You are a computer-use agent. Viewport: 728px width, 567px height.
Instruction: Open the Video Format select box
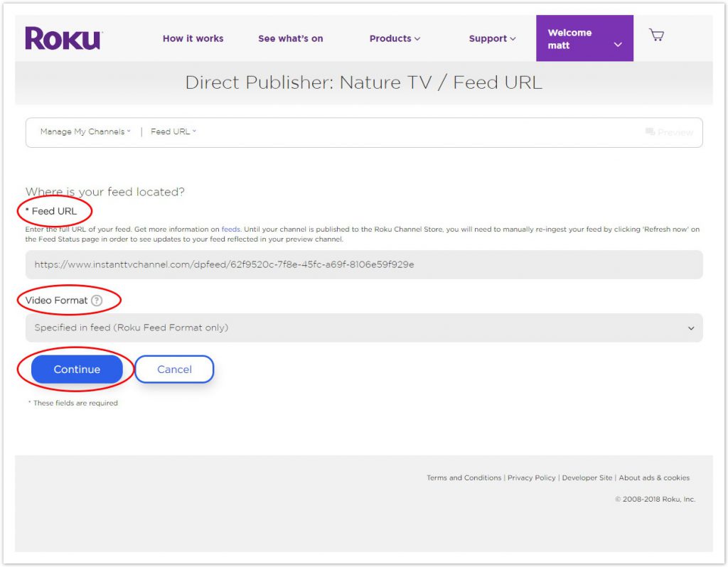pyautogui.click(x=364, y=328)
